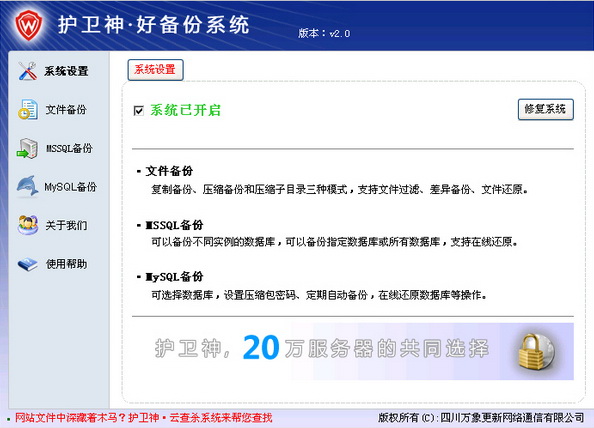Viewport: 594px width, 428px height.
Task: Click the 版本: v2.0 version text
Action: click(324, 33)
